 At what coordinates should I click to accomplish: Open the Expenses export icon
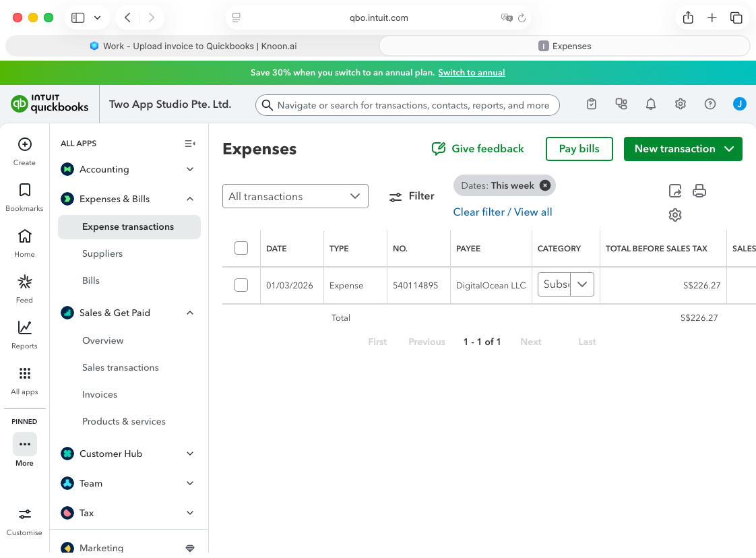point(675,191)
